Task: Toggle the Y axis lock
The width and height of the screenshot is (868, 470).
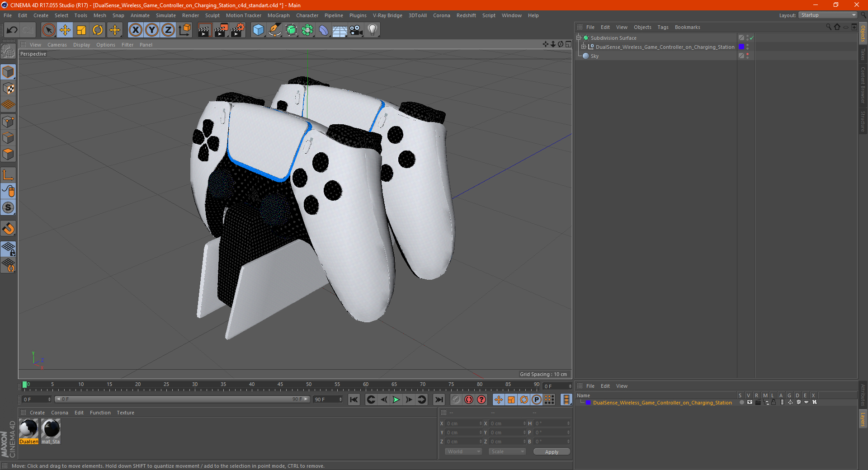Action: click(x=152, y=30)
